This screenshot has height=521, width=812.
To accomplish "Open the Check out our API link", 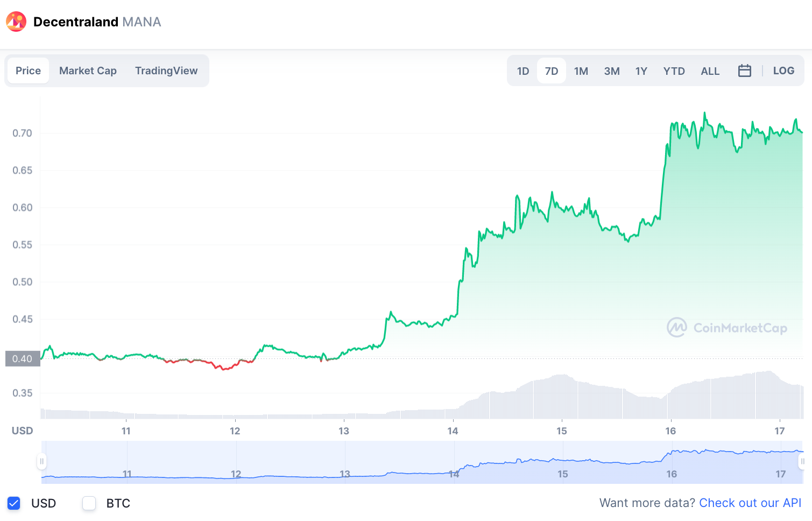I will tap(750, 503).
